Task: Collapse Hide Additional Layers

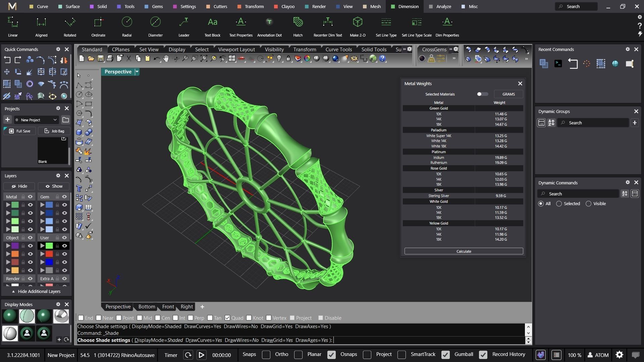Action: [x=36, y=291]
